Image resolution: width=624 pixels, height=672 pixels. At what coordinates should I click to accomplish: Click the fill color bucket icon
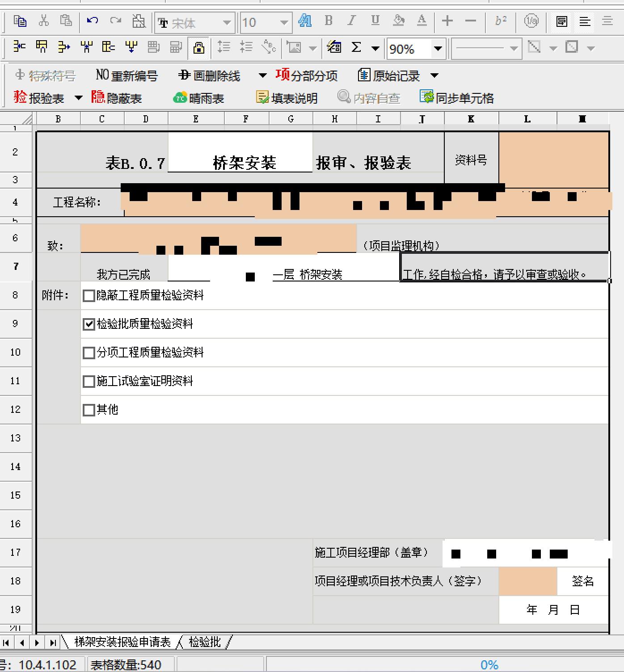pos(398,21)
